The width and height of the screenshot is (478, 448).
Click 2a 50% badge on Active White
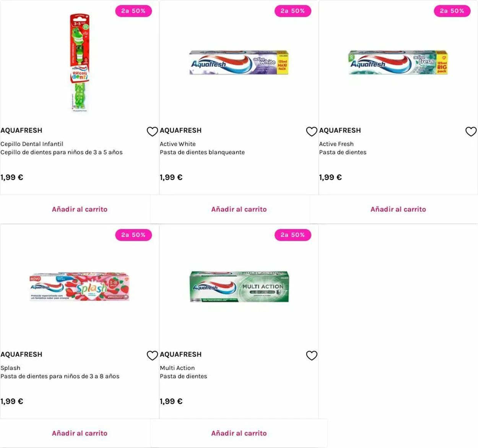click(293, 11)
